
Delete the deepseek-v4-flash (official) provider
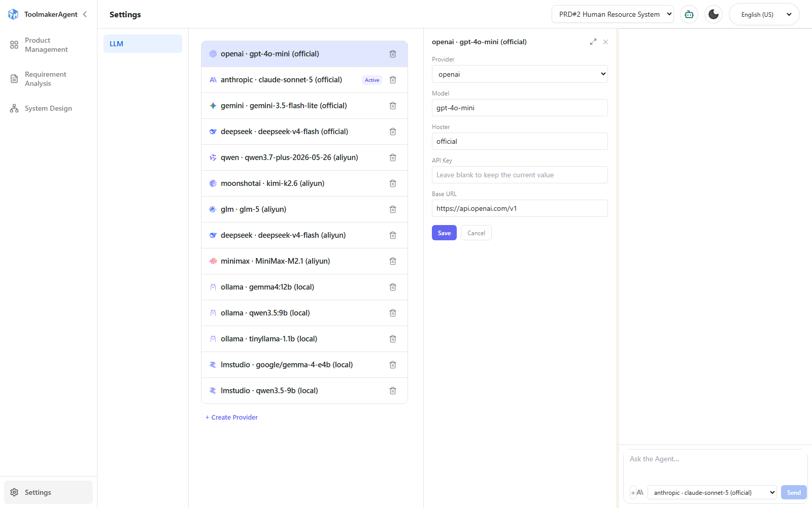(x=393, y=132)
